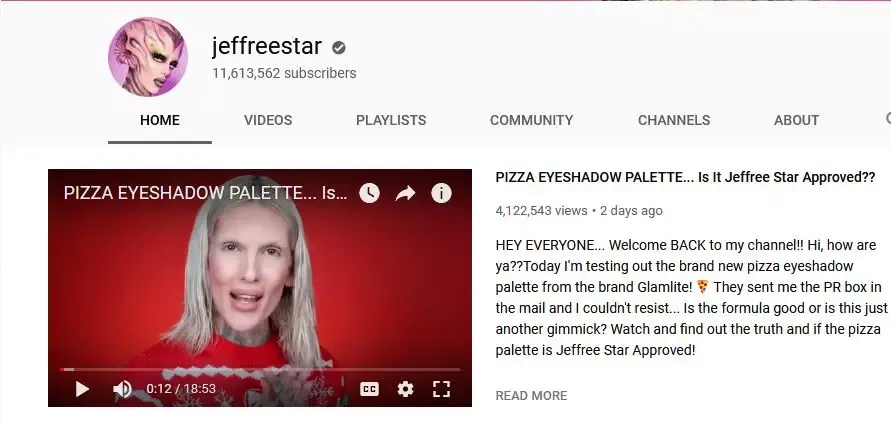Click the jeffreestar channel name

point(267,46)
